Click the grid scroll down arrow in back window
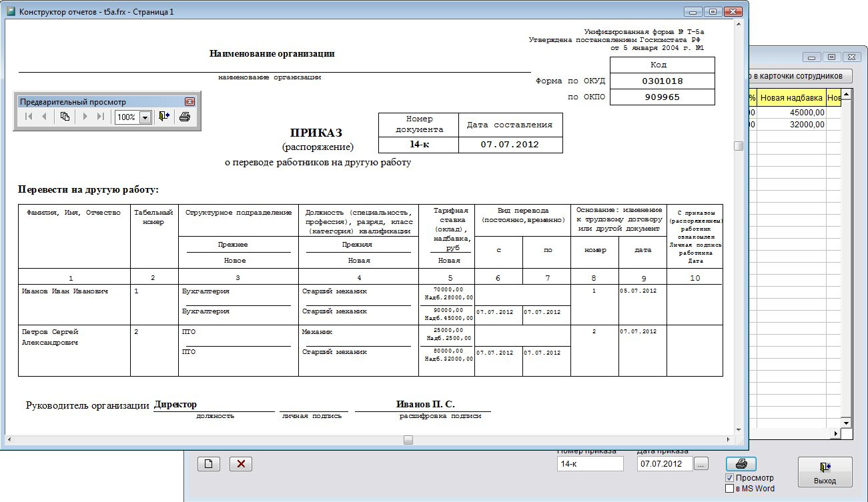Screen dimensions: 868x502 coord(847,423)
